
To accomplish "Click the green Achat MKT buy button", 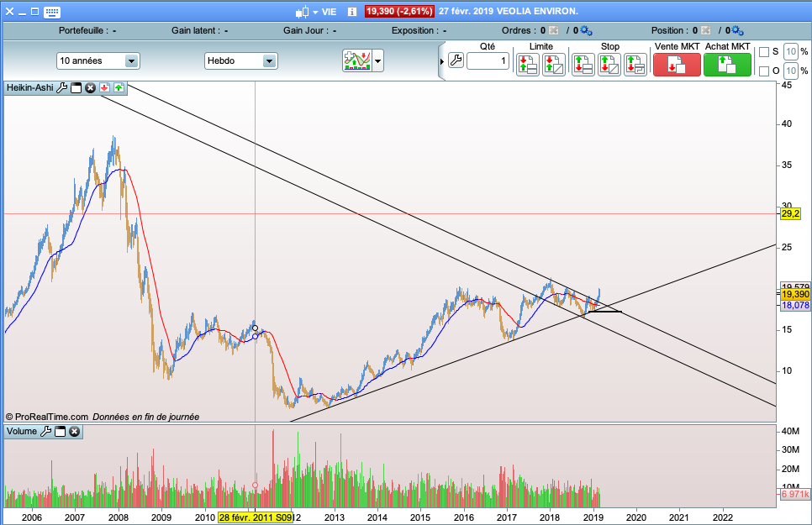I will coord(727,65).
